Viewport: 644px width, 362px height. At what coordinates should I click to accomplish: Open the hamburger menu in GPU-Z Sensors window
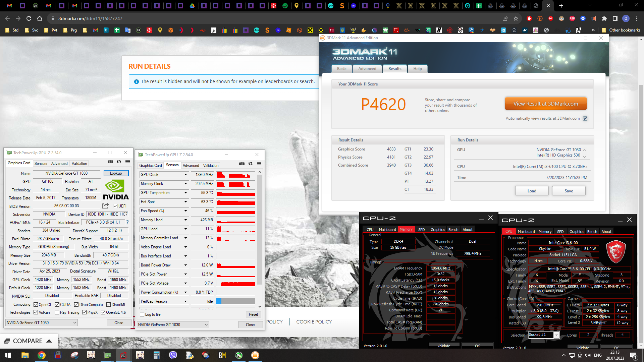259,164
